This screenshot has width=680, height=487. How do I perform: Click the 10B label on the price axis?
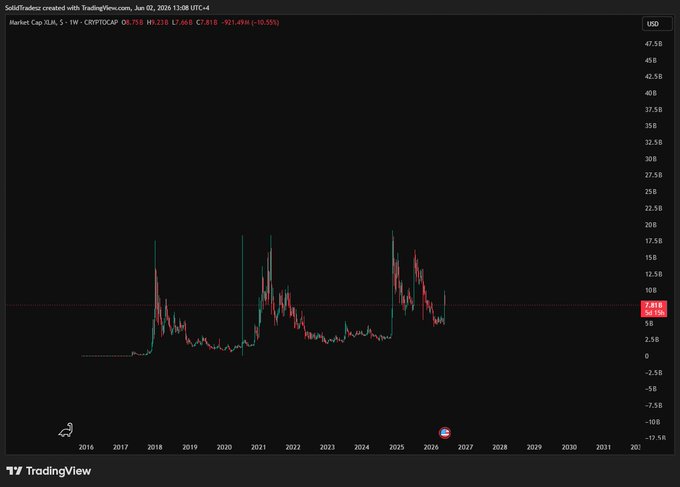tap(651, 291)
